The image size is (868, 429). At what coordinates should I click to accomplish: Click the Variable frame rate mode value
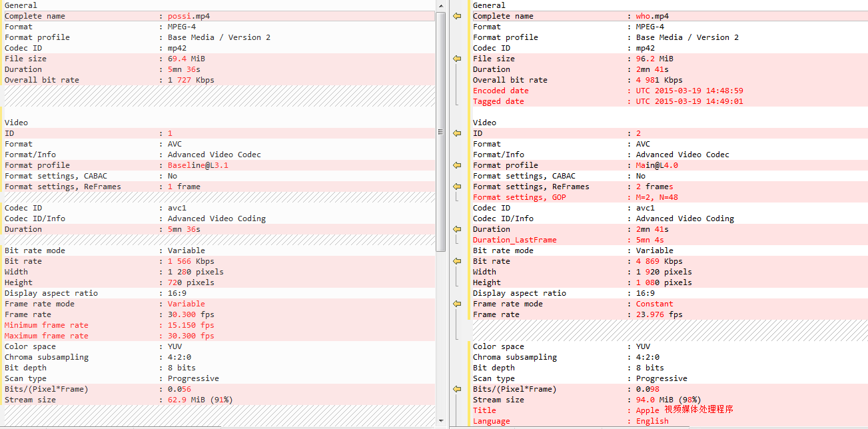pos(187,304)
